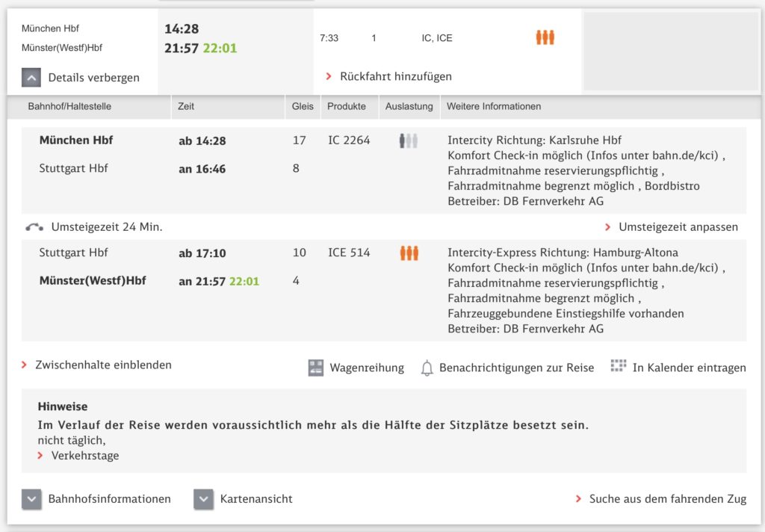Show intermediate stops via Zwischenhalte einblenden
This screenshot has height=532, width=765.
tap(103, 365)
